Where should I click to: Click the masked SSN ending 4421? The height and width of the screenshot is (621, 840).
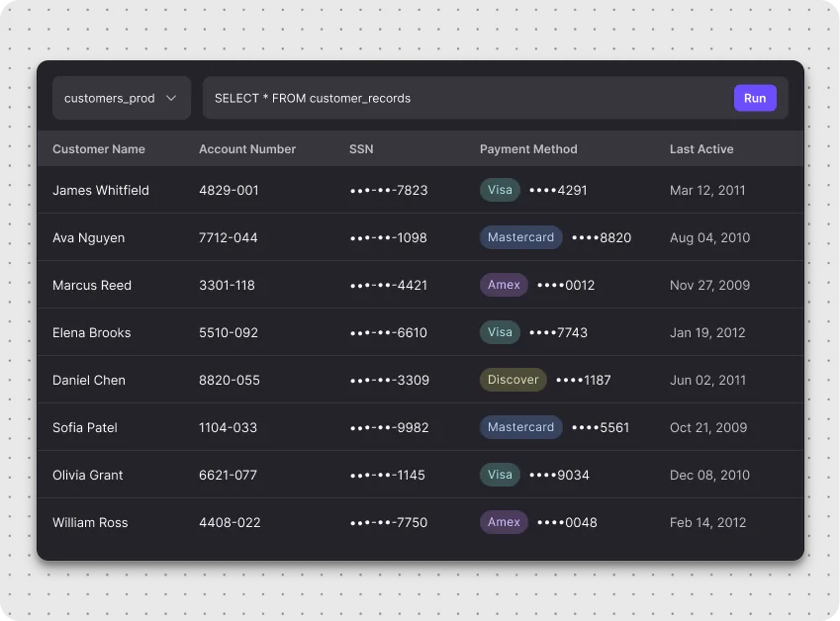pos(389,285)
